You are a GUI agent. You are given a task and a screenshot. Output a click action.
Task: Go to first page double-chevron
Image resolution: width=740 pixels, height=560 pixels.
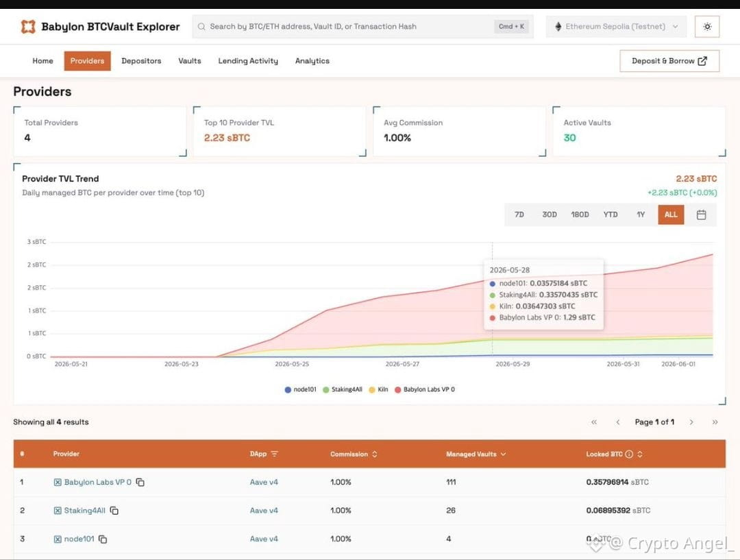click(x=594, y=422)
